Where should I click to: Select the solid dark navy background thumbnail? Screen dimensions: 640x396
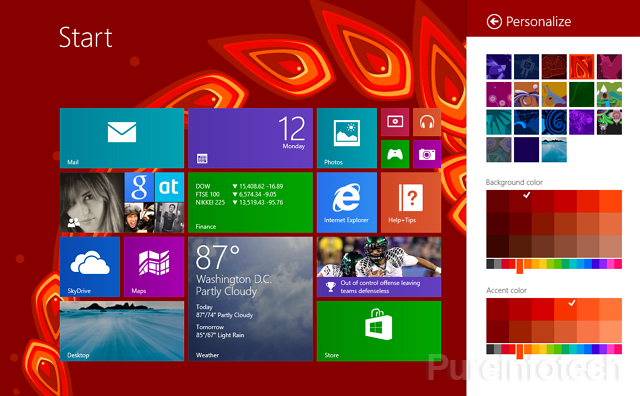click(x=526, y=150)
